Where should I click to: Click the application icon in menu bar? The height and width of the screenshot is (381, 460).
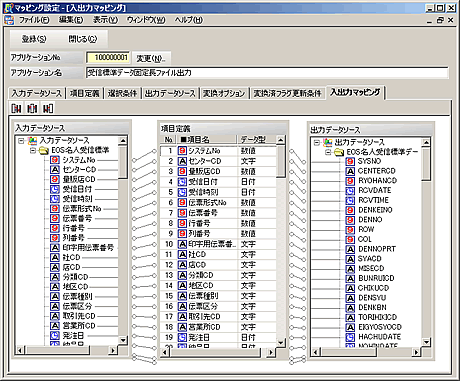[9, 20]
